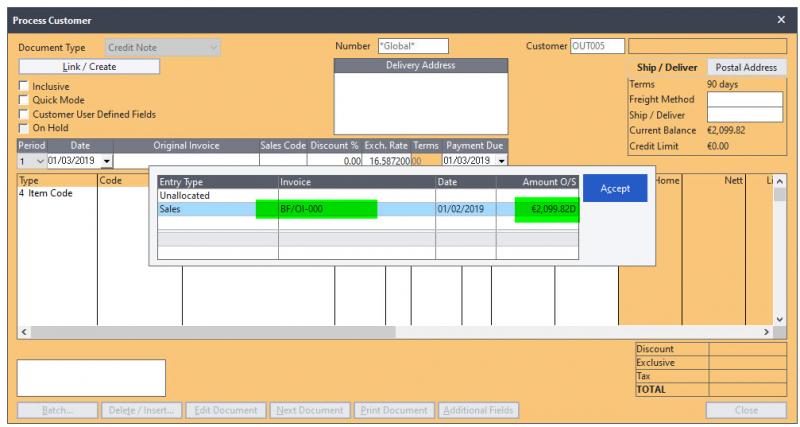
Task: Expand the Period dropdown
Action: [x=40, y=160]
